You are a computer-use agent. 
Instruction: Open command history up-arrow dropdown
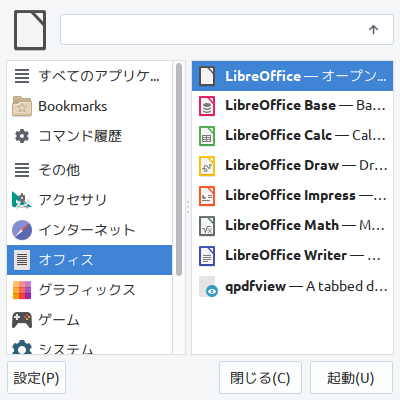[373, 30]
